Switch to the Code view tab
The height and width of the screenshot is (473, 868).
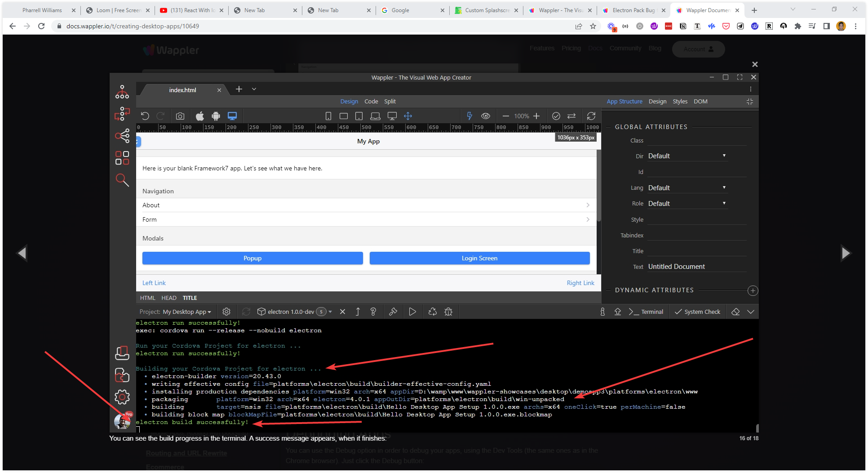pyautogui.click(x=371, y=102)
